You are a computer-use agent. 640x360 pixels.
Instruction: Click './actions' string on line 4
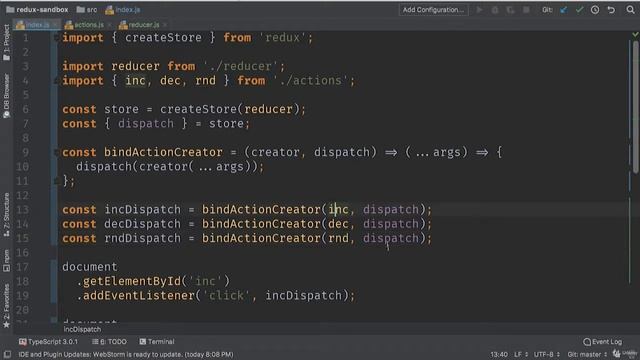point(311,80)
